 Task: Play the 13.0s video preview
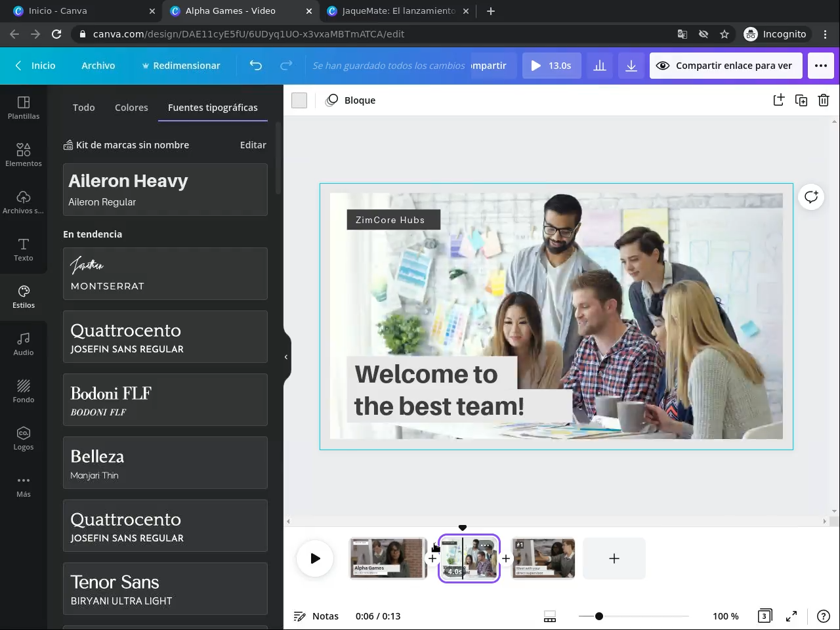551,66
